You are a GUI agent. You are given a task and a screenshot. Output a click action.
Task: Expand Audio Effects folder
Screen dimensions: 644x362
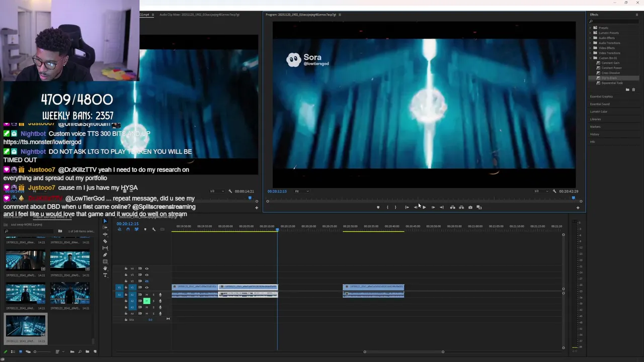[591, 38]
